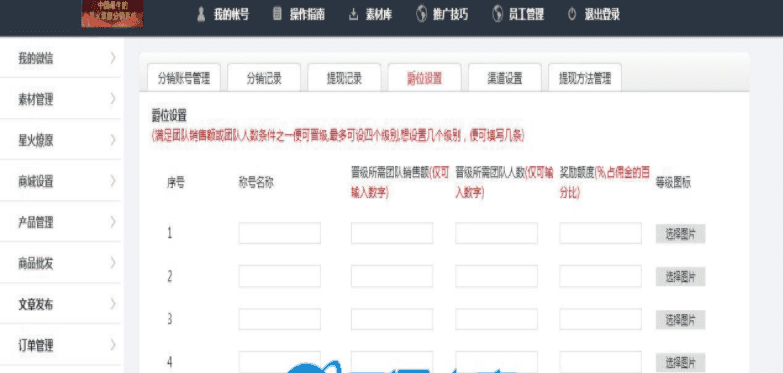The image size is (783, 373).
Task: Click the 员工管理 globe icon
Action: pyautogui.click(x=497, y=14)
